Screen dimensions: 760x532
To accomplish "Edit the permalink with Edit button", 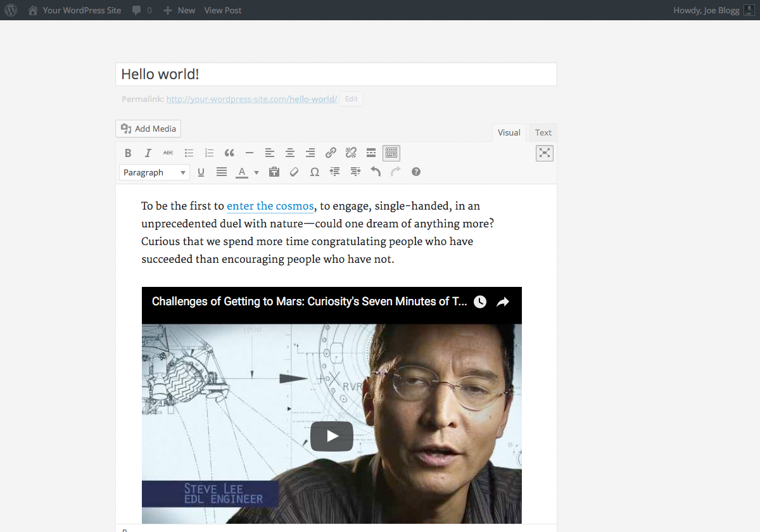I will coord(351,99).
